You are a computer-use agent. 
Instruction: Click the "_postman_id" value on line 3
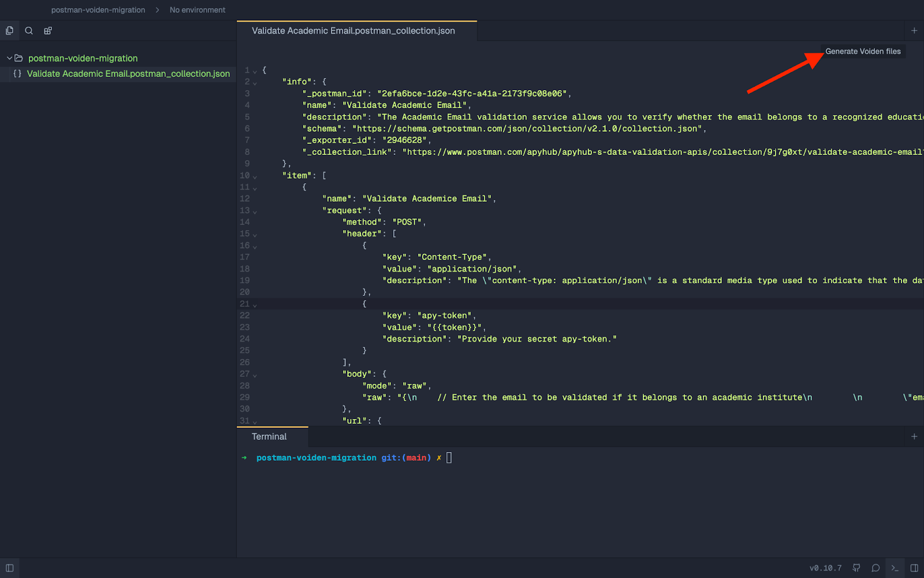pos(472,94)
